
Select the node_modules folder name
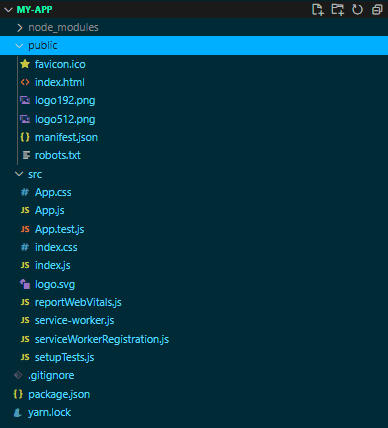click(63, 27)
